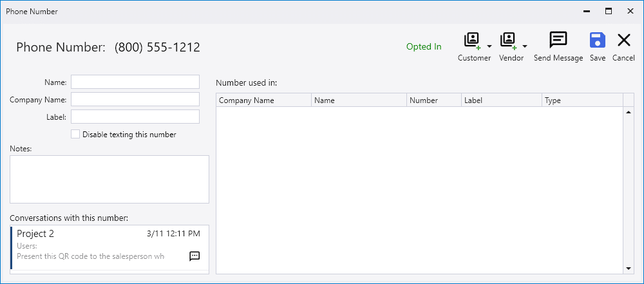Click into the Name input field
The image size is (644, 284).
[x=135, y=82]
